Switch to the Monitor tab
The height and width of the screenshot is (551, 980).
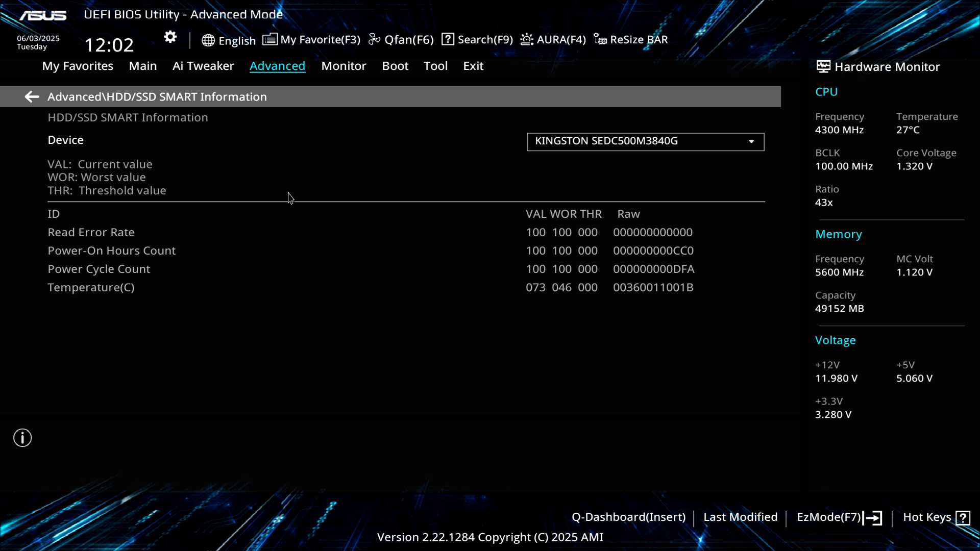click(344, 66)
